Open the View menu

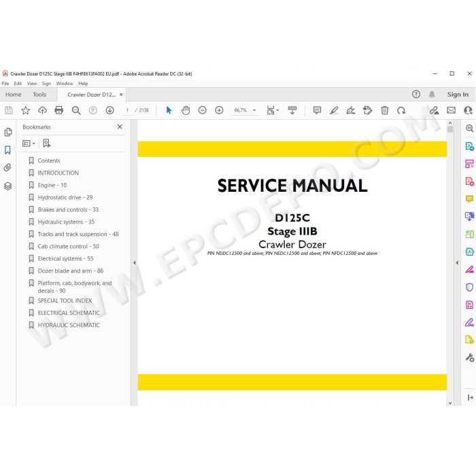pos(32,84)
